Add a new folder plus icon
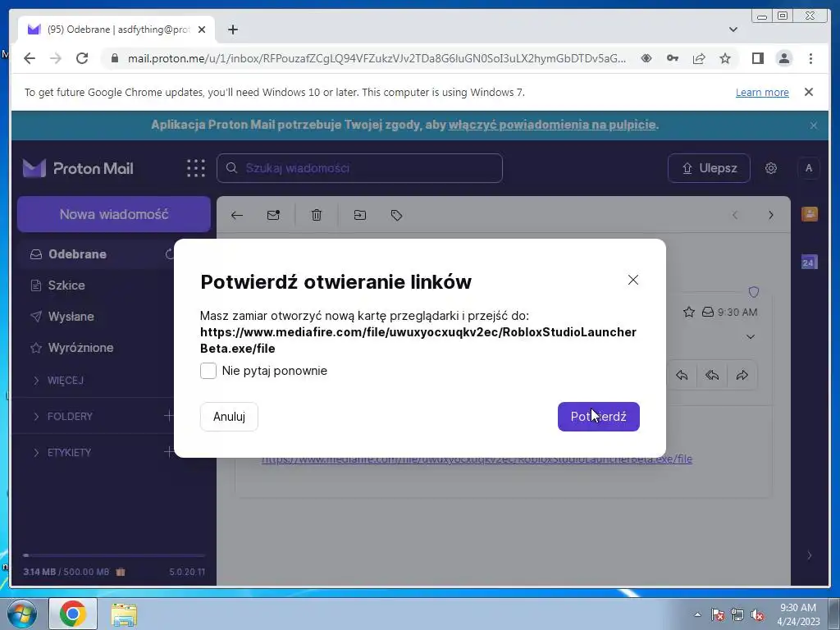This screenshot has width=840, height=630. point(168,416)
